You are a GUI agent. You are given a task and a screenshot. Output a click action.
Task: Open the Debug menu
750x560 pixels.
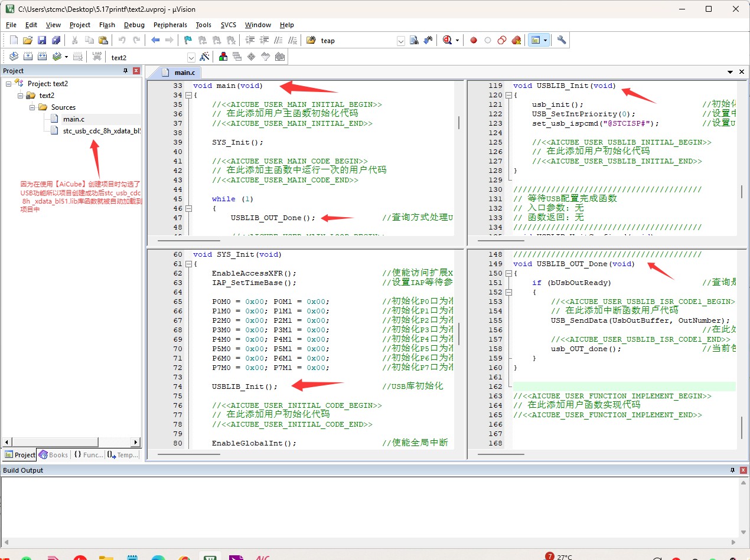(134, 25)
